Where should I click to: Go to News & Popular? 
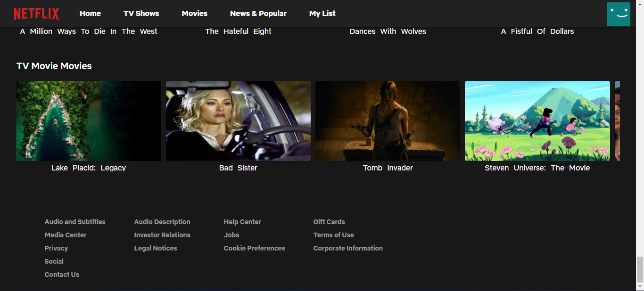point(258,13)
